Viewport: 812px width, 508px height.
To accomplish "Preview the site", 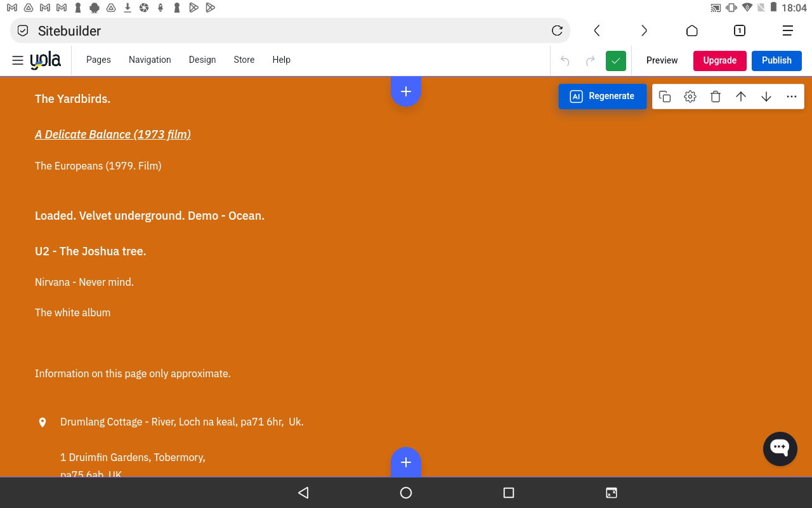I will pos(662,60).
